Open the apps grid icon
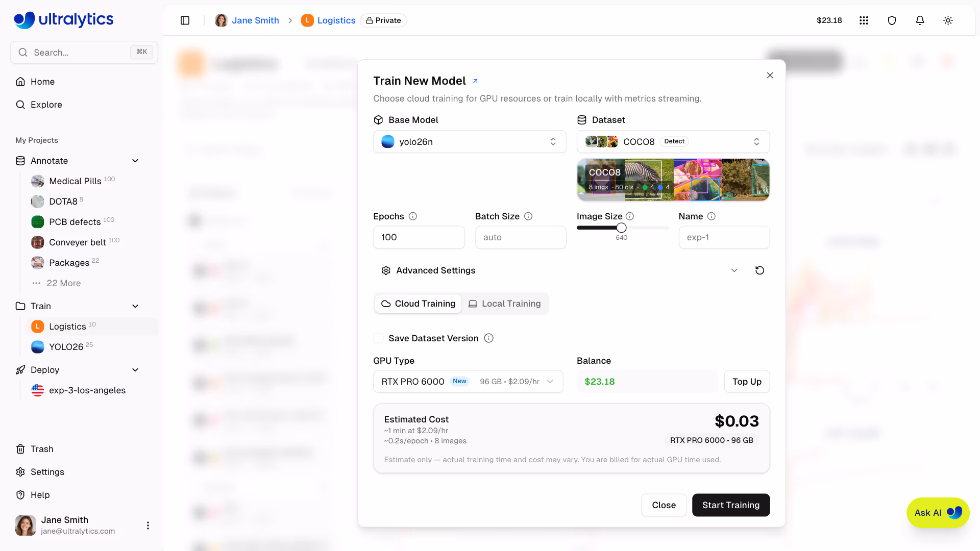980x551 pixels. (x=864, y=20)
